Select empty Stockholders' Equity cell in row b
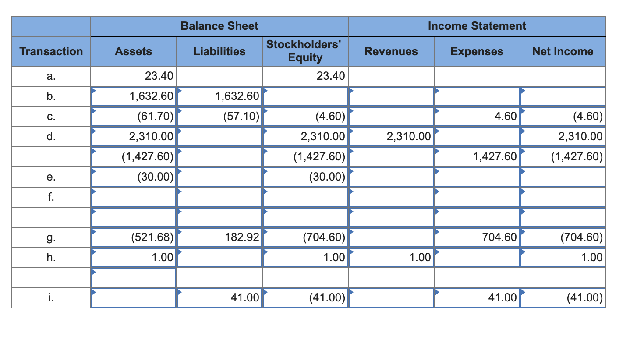644x340 pixels. click(305, 96)
